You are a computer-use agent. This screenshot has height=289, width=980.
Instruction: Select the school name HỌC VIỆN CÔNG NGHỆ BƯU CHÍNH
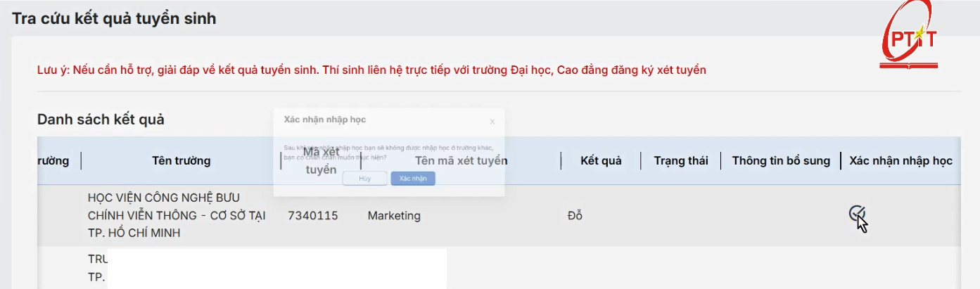[x=177, y=215]
